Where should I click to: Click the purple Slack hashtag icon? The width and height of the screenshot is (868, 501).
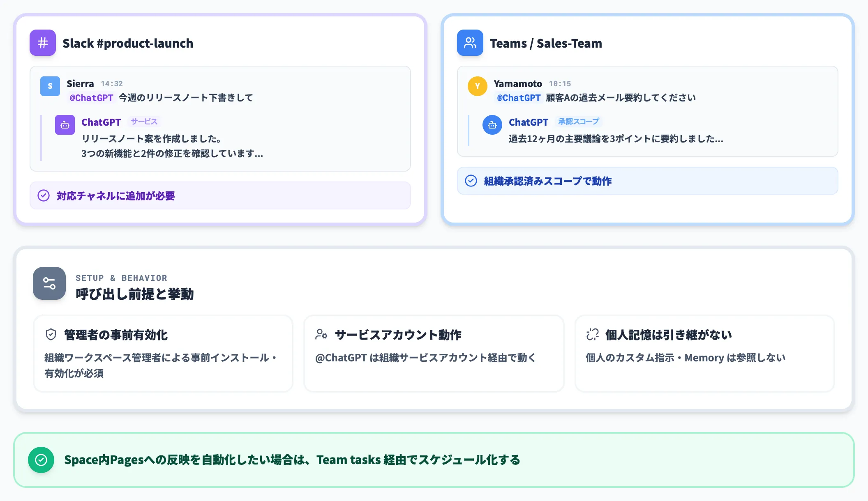(43, 43)
